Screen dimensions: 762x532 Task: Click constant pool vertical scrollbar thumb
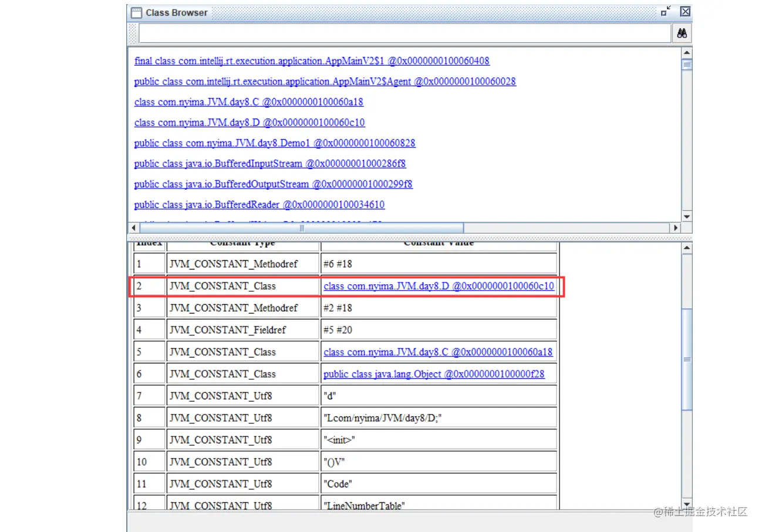686,358
